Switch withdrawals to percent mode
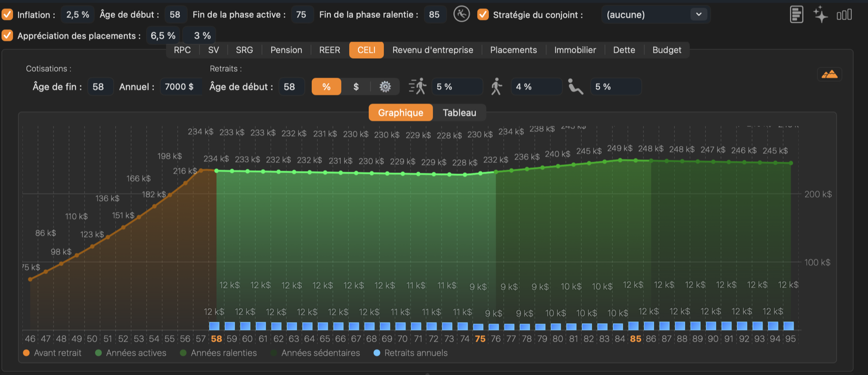Image resolution: width=868 pixels, height=375 pixels. [x=326, y=87]
